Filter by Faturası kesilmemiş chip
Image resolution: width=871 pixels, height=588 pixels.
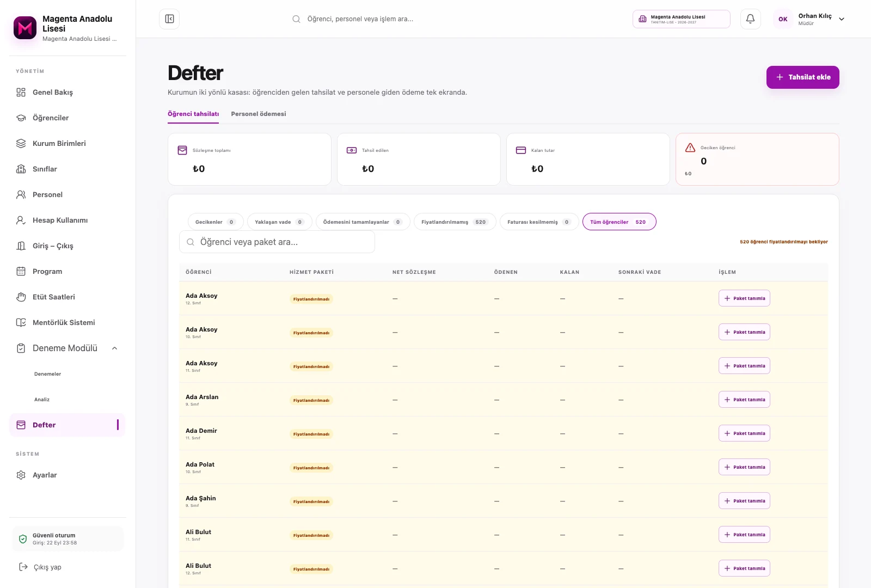pos(539,222)
